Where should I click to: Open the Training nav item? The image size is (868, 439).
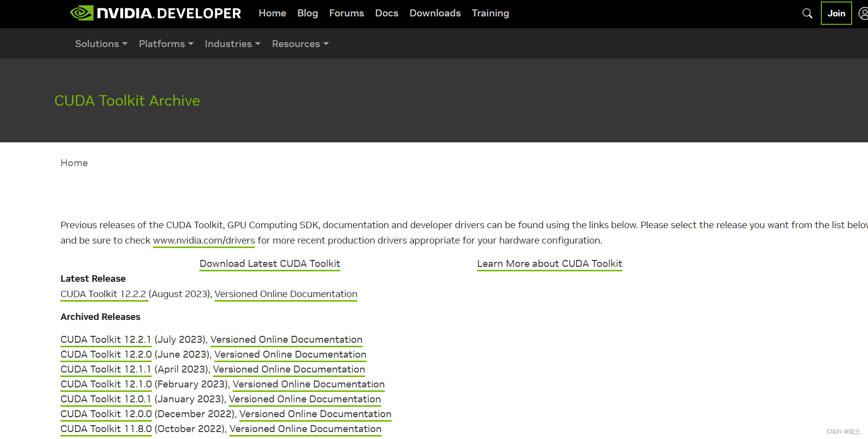(x=490, y=13)
